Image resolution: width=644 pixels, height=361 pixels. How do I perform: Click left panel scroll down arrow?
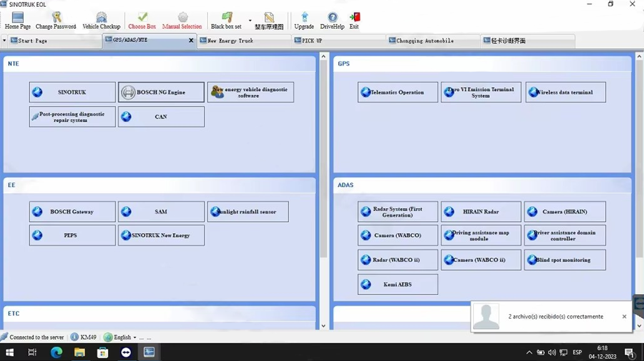323,325
